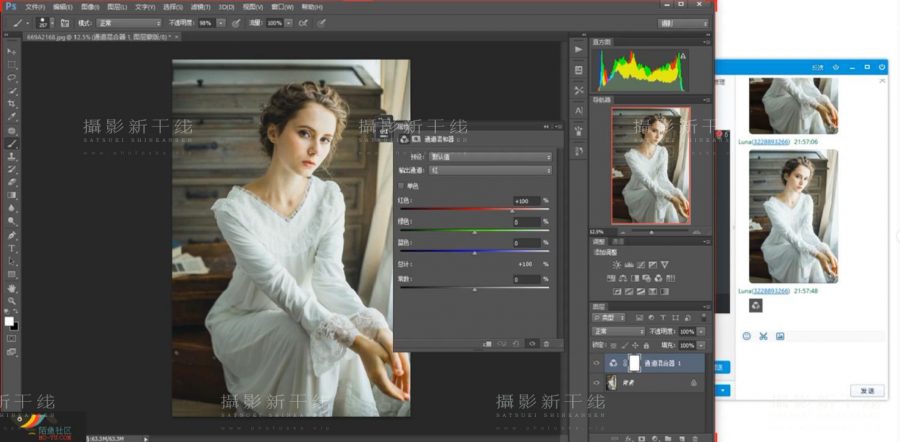Open the layer Opacity dropdown arrow

point(701,332)
